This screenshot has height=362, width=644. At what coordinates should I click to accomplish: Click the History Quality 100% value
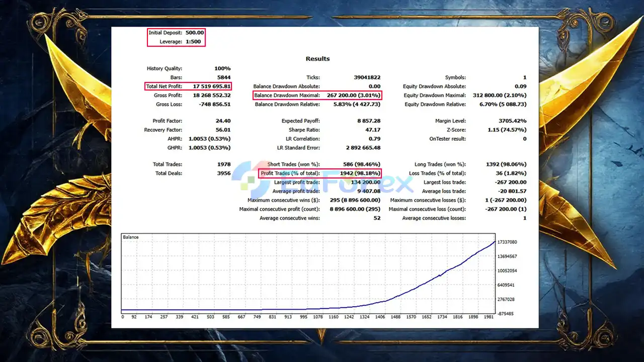coord(222,69)
